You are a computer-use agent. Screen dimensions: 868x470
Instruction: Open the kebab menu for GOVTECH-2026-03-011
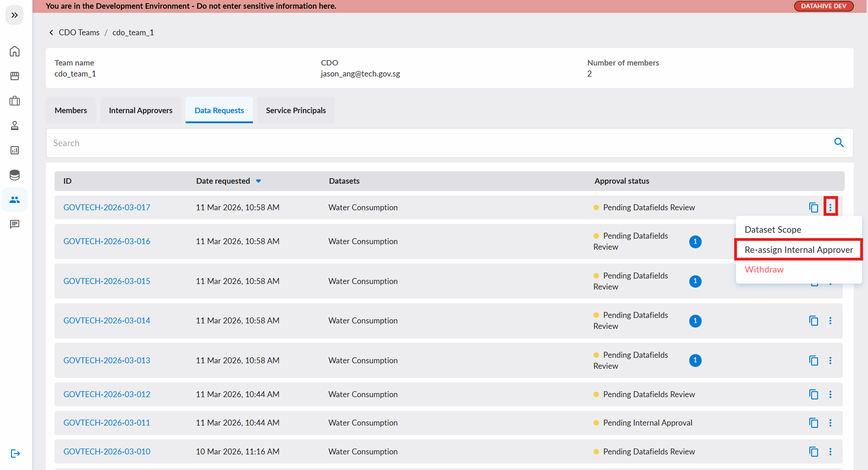click(830, 423)
